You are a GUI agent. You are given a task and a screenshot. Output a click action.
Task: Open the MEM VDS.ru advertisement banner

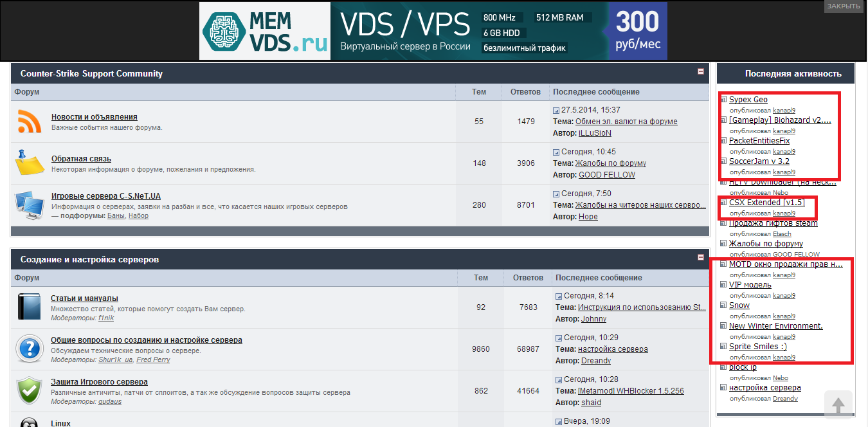point(433,31)
